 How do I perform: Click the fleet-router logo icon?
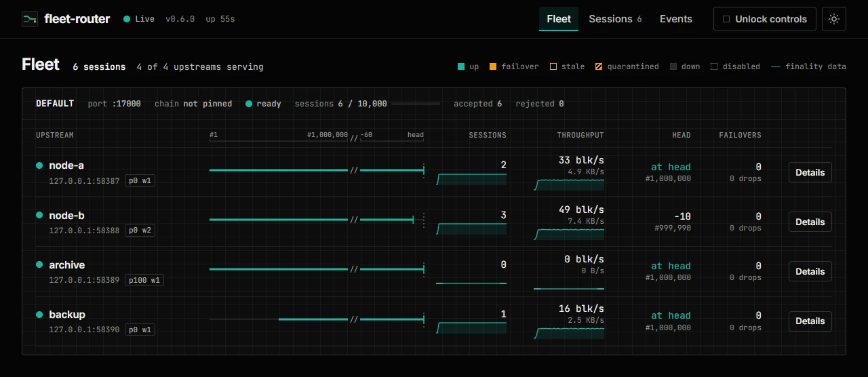click(30, 19)
